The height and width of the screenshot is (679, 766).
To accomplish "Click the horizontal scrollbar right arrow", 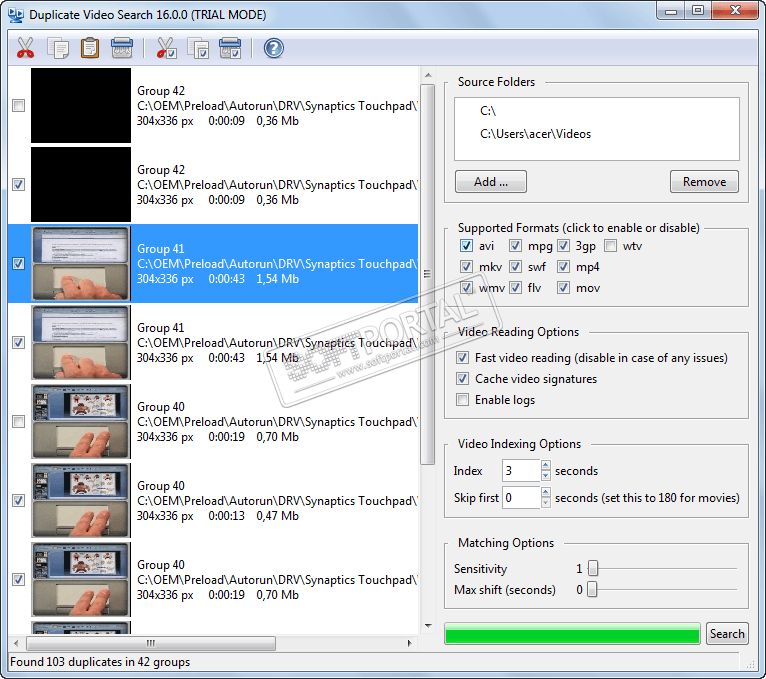I will point(409,643).
